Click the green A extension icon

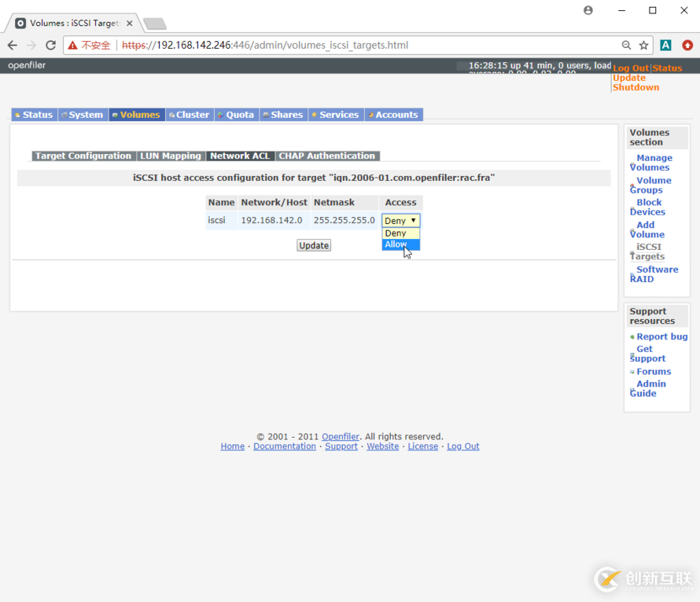coord(665,46)
